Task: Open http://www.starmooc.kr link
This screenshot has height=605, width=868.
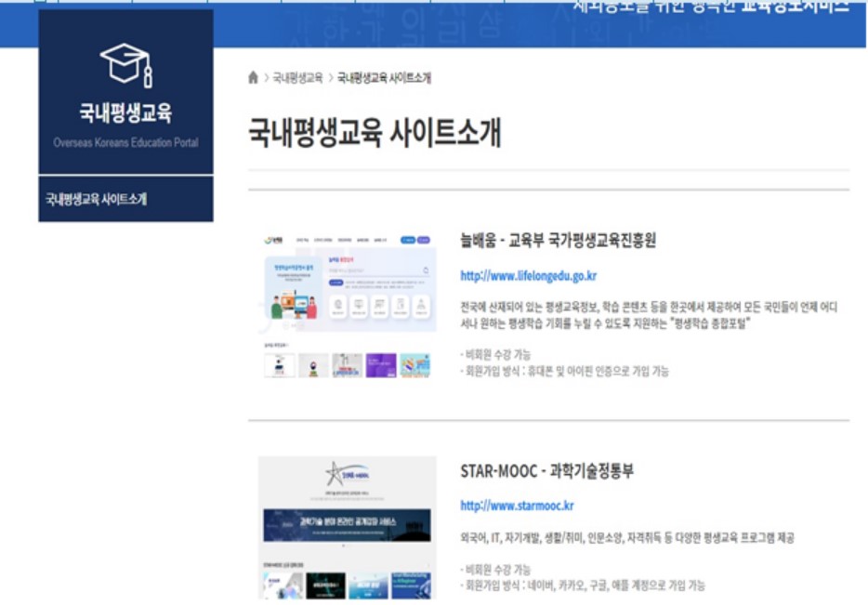Action: (x=517, y=506)
